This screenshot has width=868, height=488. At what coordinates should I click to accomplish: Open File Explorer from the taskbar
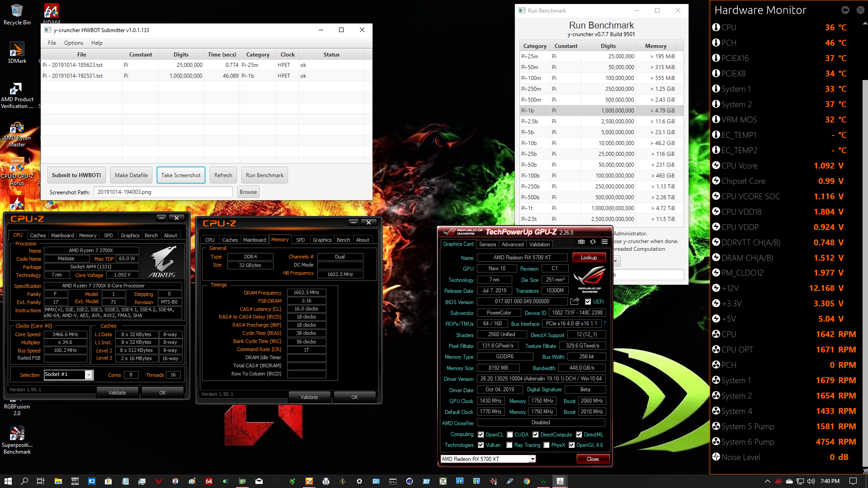click(x=58, y=481)
